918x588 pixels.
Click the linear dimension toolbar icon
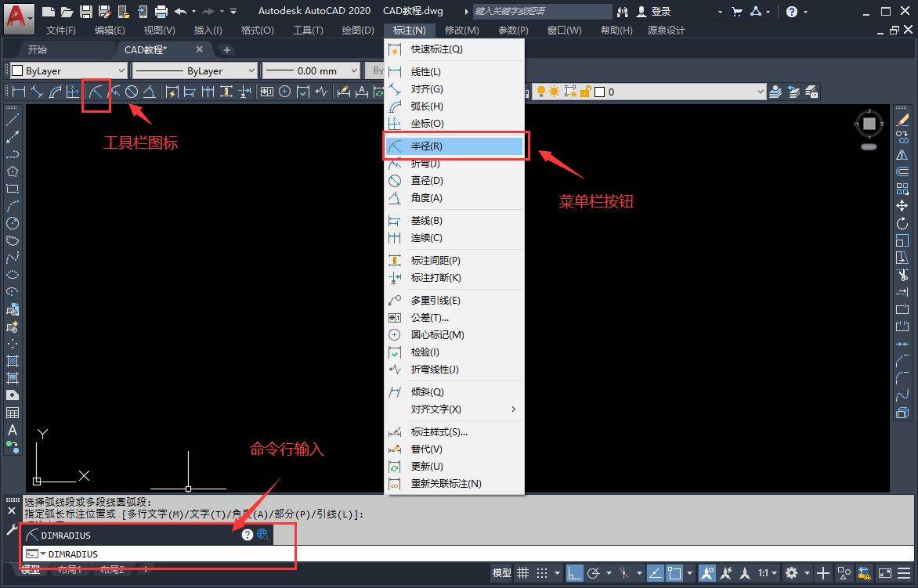coord(17,92)
